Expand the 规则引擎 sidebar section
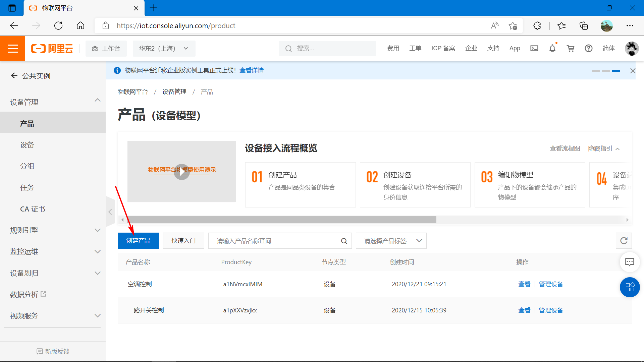 pyautogui.click(x=97, y=230)
